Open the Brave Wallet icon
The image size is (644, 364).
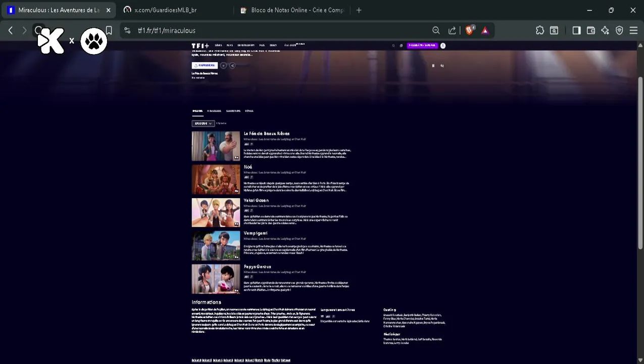pos(590,30)
